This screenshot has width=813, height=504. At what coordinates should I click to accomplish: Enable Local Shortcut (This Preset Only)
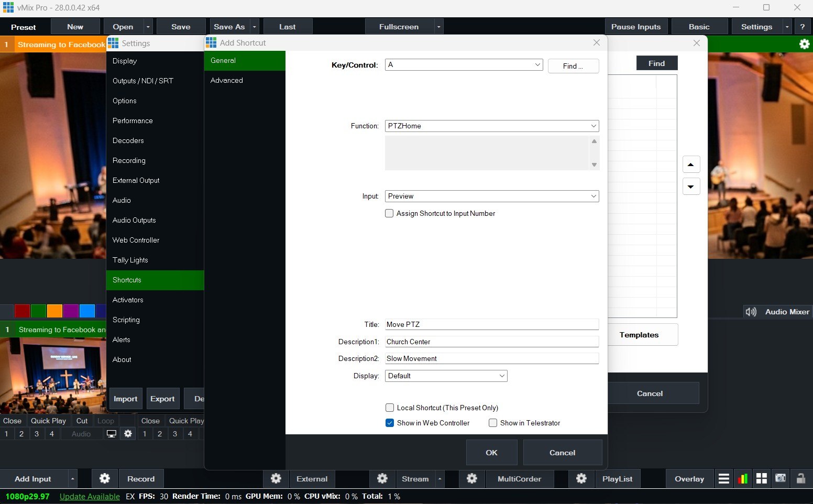coord(390,408)
